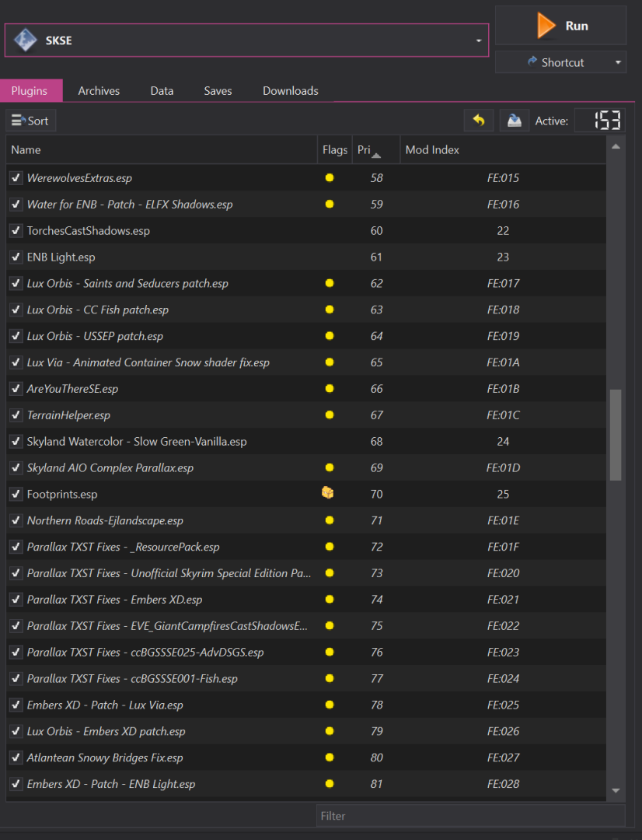Toggle Parallax TXST Fixes - ccBGSSSE001-Fish.esp checkbox

pyautogui.click(x=16, y=679)
